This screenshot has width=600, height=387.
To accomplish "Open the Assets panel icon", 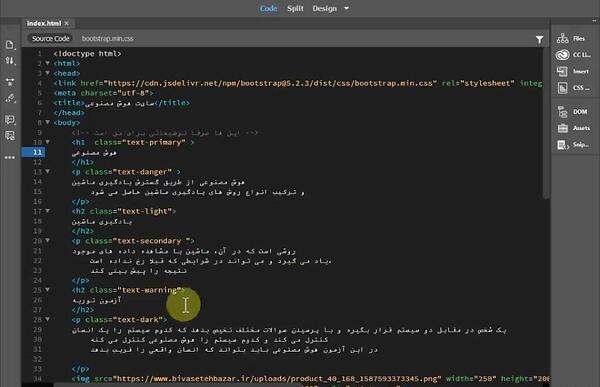I will (562, 128).
